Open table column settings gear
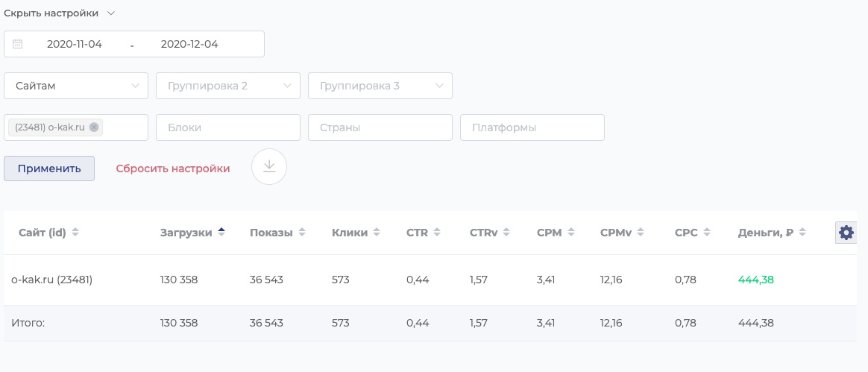 pos(846,233)
